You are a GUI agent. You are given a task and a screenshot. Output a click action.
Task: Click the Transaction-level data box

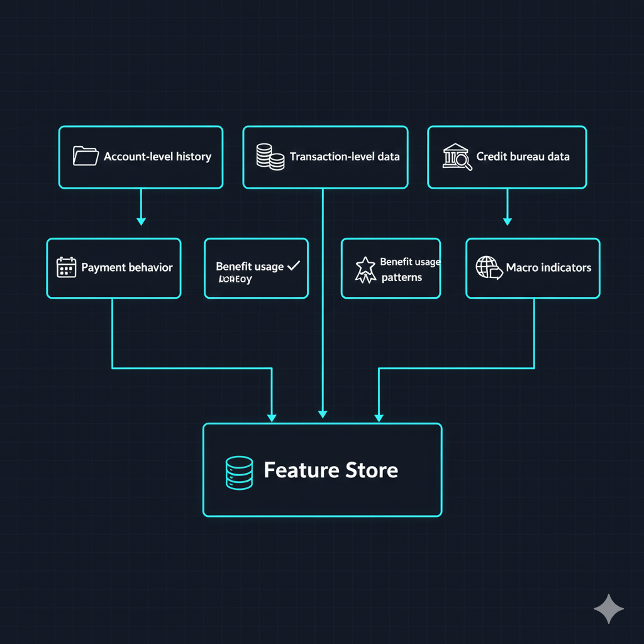pos(325,157)
